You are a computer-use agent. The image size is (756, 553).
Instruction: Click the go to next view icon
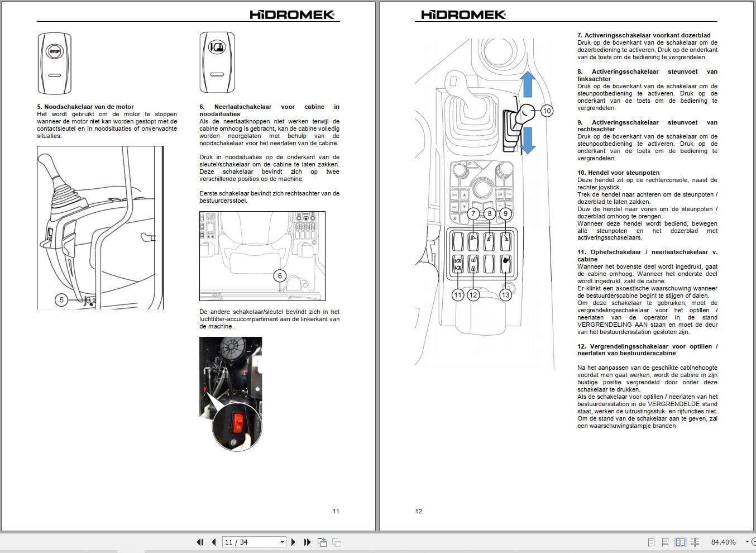coord(336,542)
